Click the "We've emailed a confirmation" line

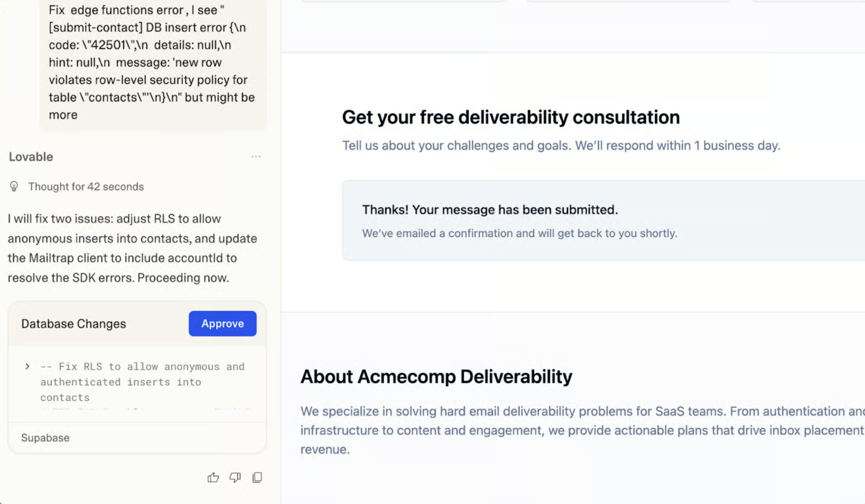pos(519,233)
